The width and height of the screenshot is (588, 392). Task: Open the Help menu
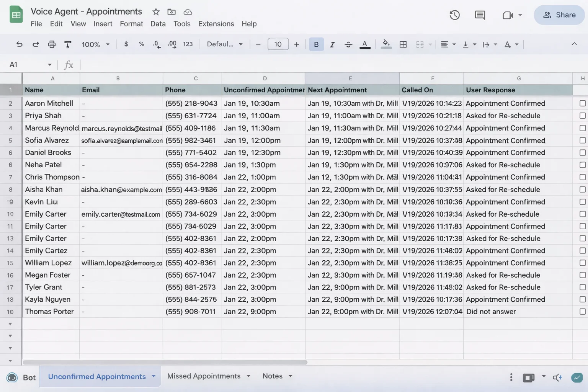249,24
